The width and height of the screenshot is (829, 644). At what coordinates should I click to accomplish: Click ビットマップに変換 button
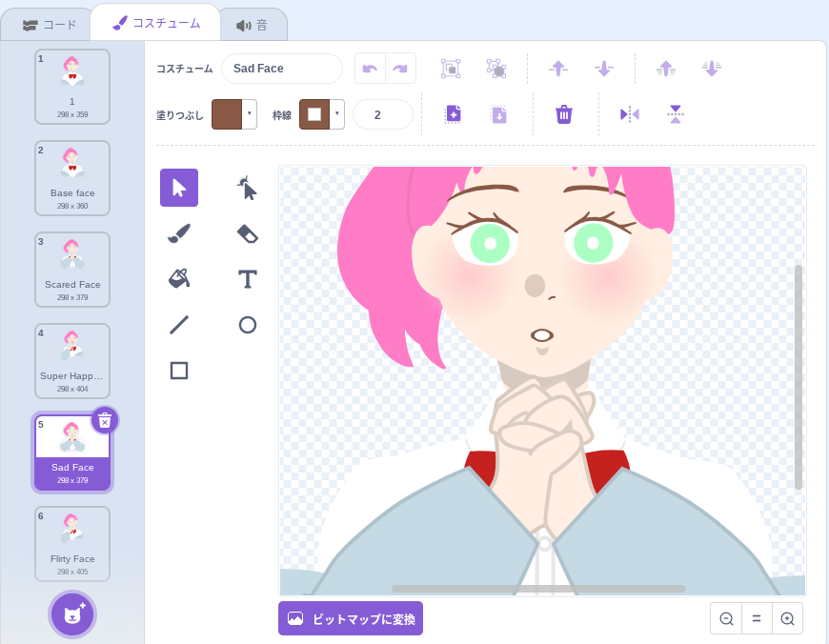351,619
